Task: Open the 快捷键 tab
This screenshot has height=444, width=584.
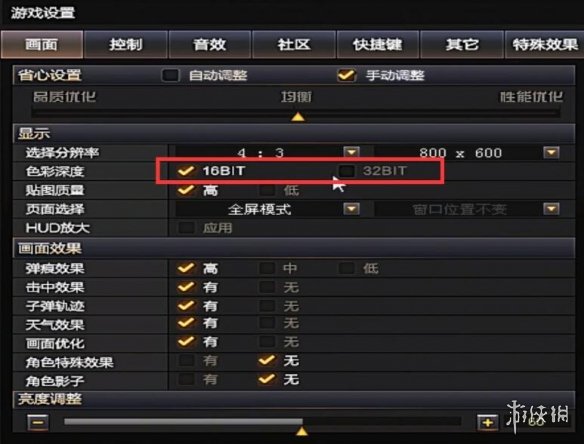Action: [378, 45]
